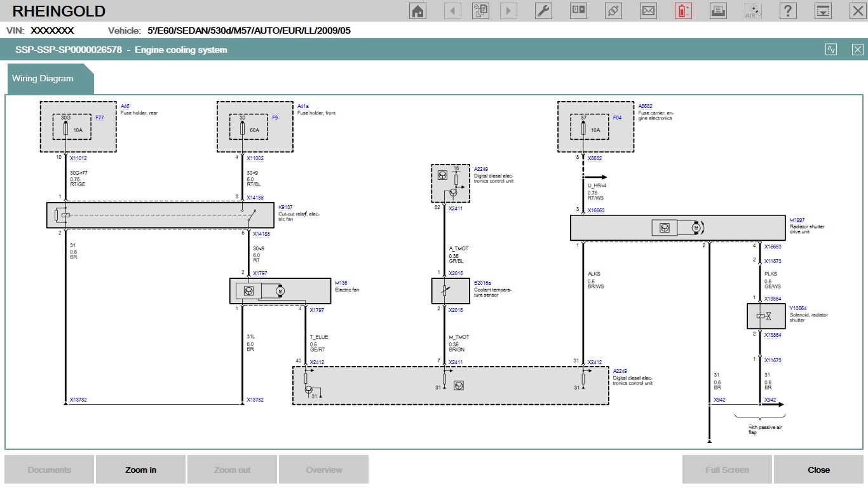The width and height of the screenshot is (868, 488).
Task: Open the wrench settings icon
Action: point(543,11)
